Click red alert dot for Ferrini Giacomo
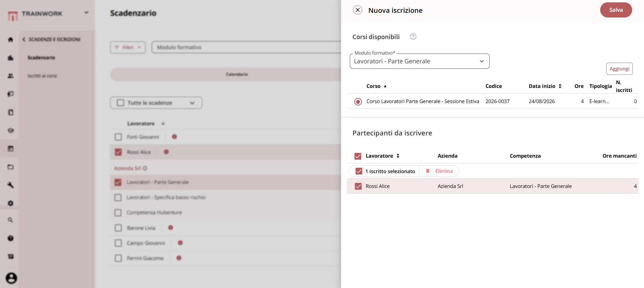This screenshot has height=288, width=644. 179,258
